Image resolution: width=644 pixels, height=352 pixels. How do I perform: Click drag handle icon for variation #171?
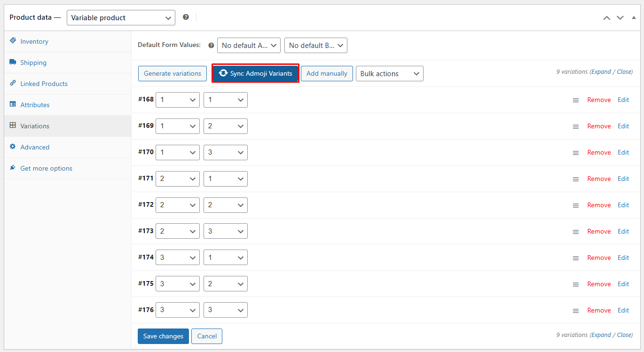[576, 179]
